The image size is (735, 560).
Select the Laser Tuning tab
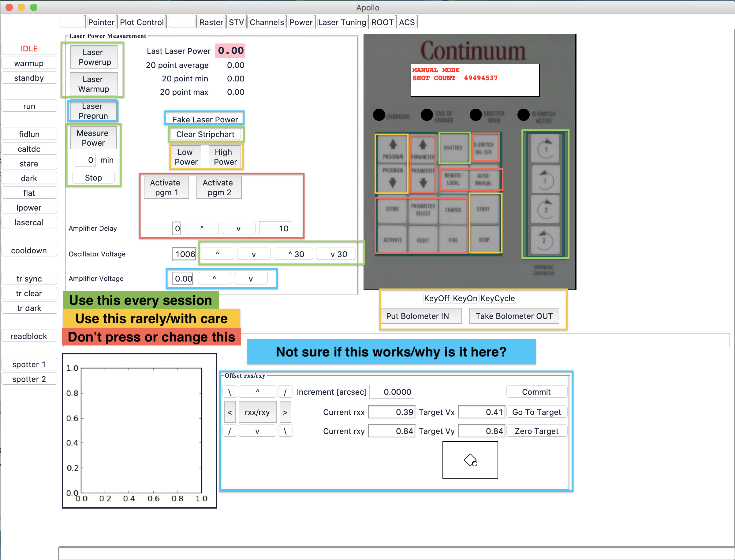click(342, 22)
